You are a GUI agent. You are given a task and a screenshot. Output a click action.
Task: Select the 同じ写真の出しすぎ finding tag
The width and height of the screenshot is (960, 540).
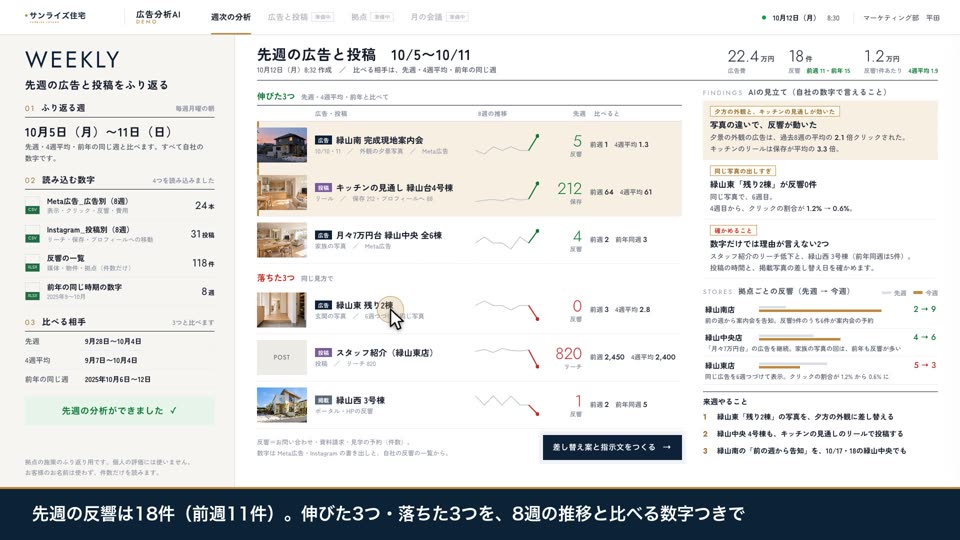[743, 171]
